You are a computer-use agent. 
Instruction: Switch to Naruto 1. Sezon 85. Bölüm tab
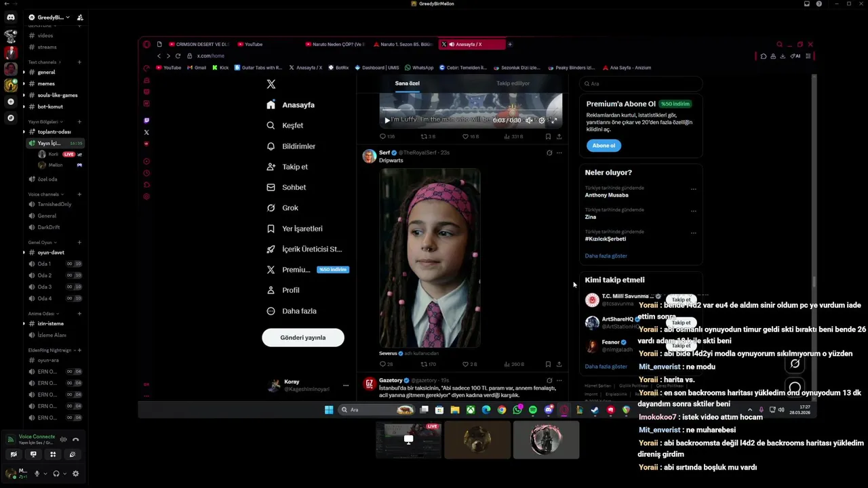click(404, 44)
